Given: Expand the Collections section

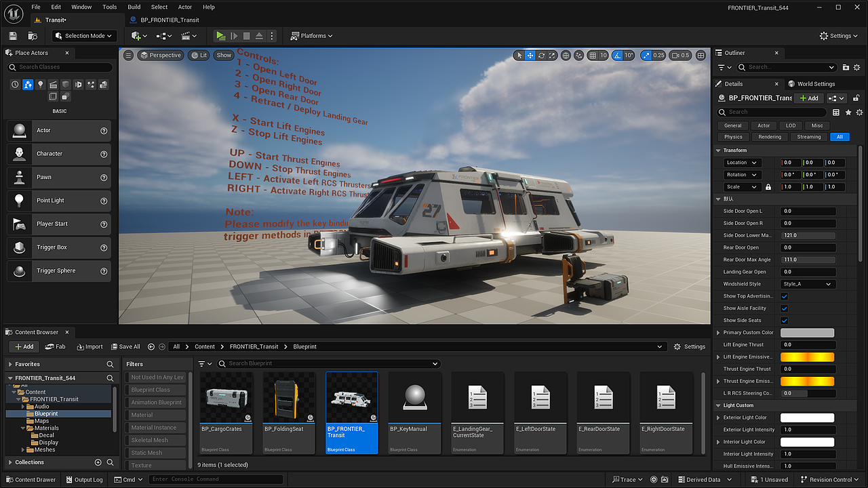Looking at the screenshot, I should coord(10,462).
